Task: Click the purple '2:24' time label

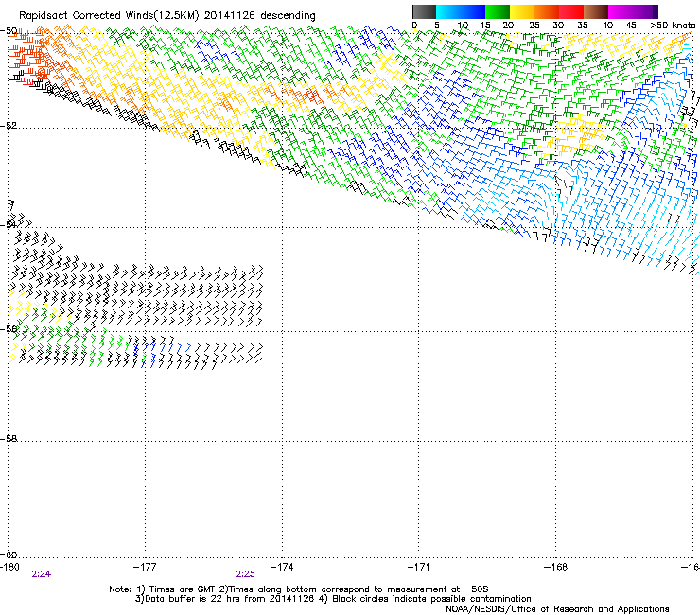Action: pyautogui.click(x=41, y=574)
